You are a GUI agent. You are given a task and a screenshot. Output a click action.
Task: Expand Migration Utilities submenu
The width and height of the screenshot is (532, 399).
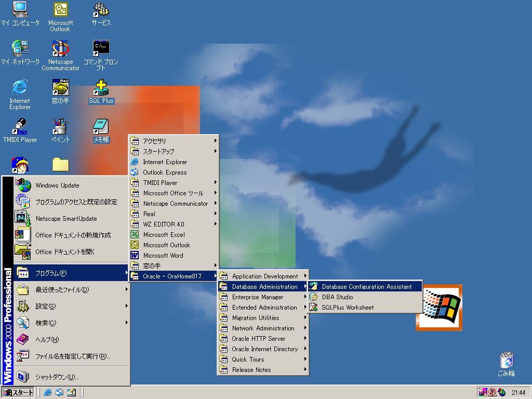click(x=263, y=318)
